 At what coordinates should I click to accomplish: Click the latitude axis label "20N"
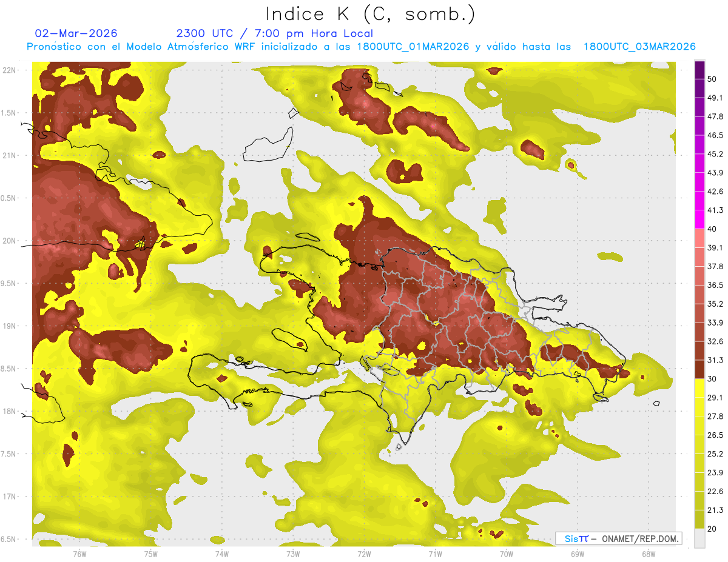(x=9, y=241)
